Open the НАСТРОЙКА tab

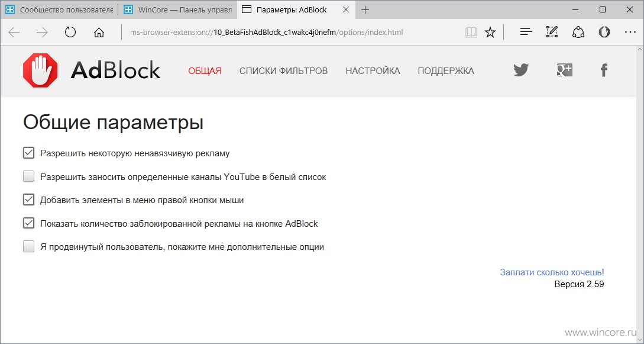(373, 71)
